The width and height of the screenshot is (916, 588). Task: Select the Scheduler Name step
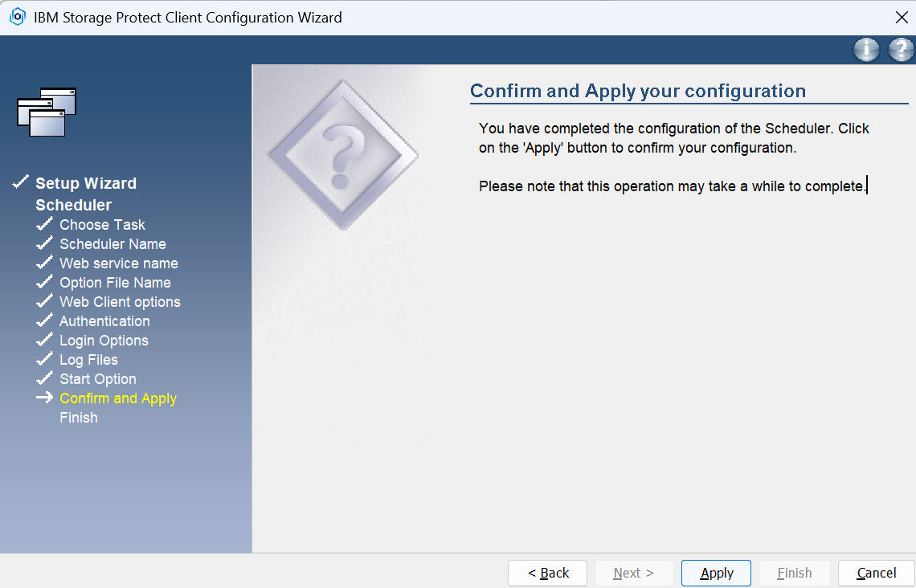[112, 244]
